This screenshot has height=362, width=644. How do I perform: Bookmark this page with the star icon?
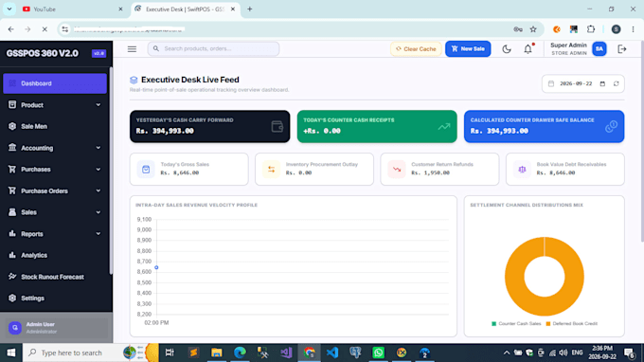pos(533,29)
